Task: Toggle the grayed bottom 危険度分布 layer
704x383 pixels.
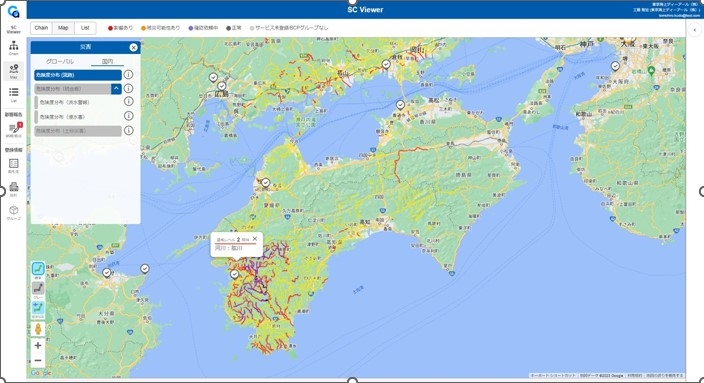Action: 78,131
